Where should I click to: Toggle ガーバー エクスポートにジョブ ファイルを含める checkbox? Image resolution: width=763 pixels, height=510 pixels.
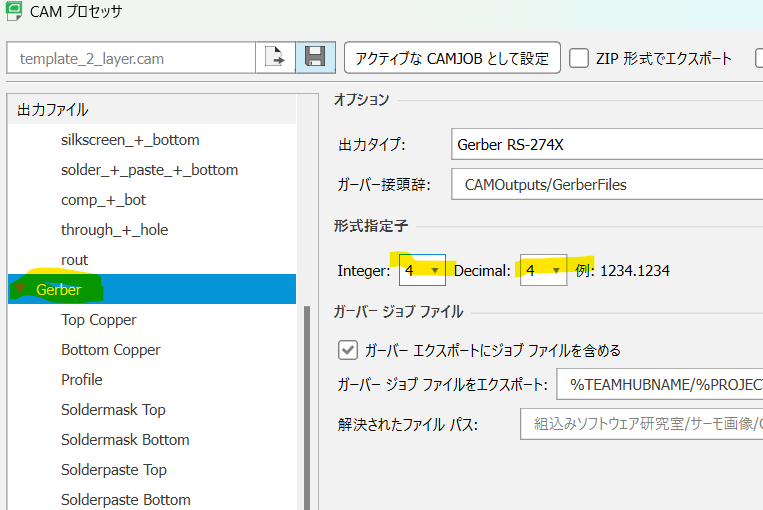click(x=348, y=350)
